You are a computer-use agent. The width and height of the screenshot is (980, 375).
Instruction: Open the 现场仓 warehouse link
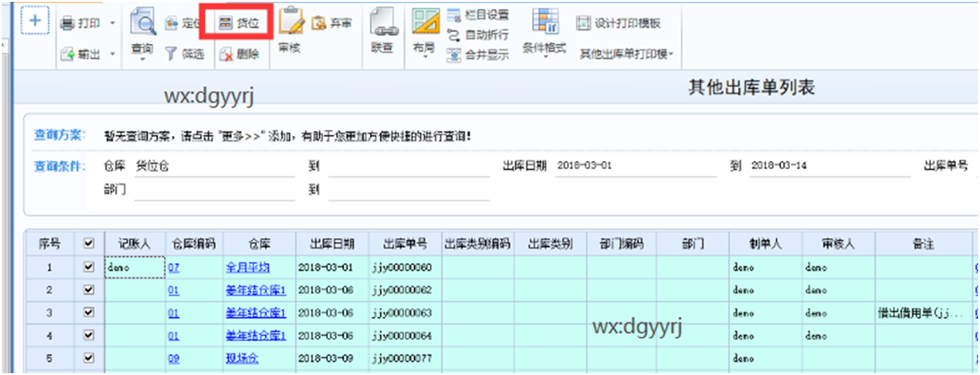coord(242,359)
